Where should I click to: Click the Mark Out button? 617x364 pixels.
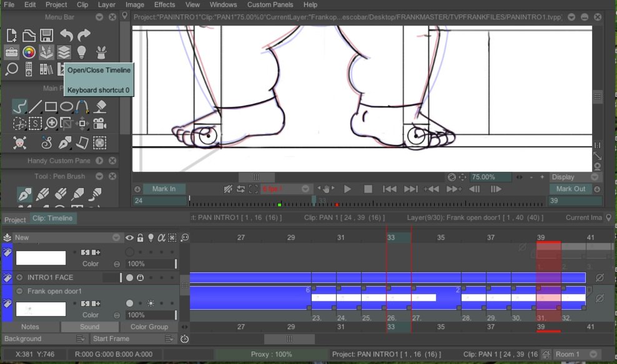pos(571,189)
